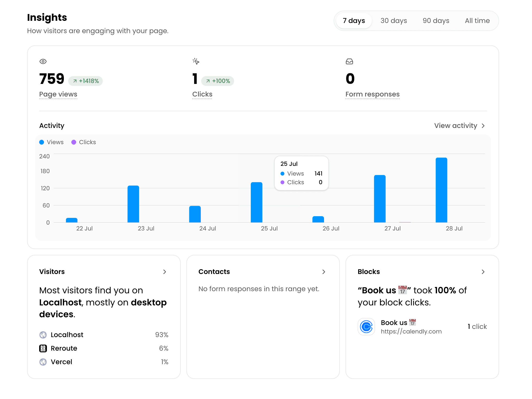
Task: Open the Contacts card heading
Action: tap(214, 272)
